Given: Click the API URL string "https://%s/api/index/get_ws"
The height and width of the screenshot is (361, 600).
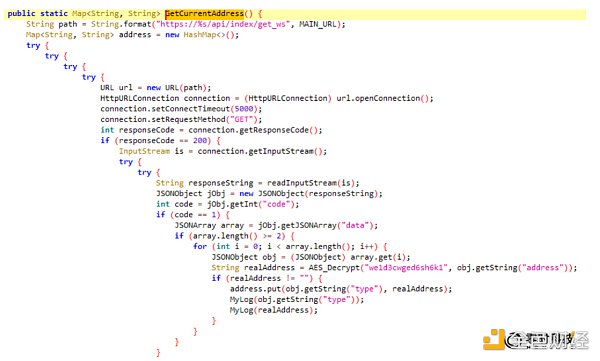Looking at the screenshot, I should (223, 24).
